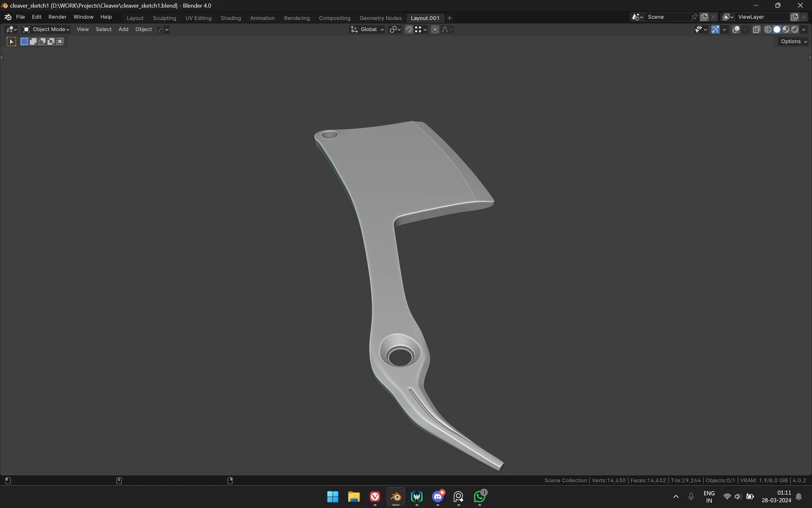
Task: Click the Add menu in viewport header
Action: [123, 29]
